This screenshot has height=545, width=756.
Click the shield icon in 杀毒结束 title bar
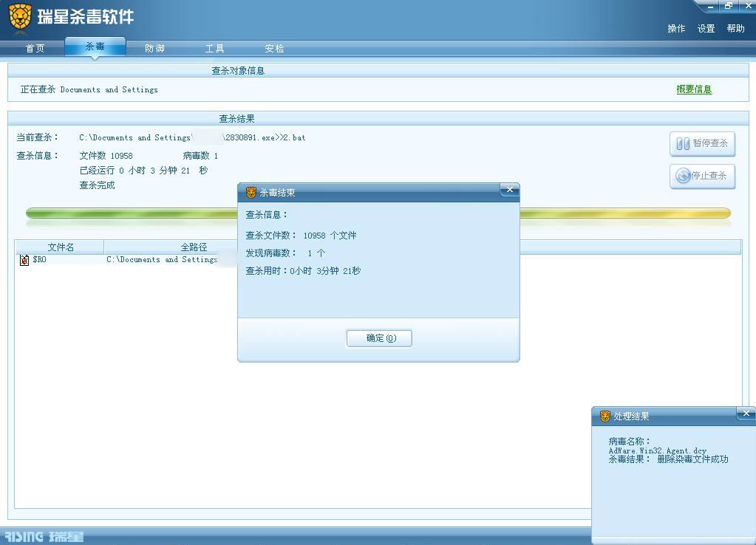(251, 193)
